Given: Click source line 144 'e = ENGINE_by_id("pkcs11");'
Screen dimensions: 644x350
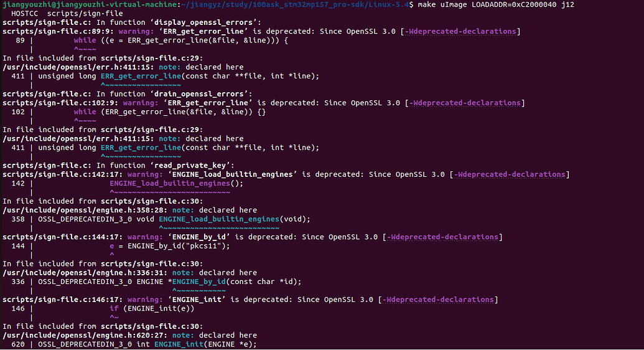Looking at the screenshot, I should pyautogui.click(x=121, y=246).
